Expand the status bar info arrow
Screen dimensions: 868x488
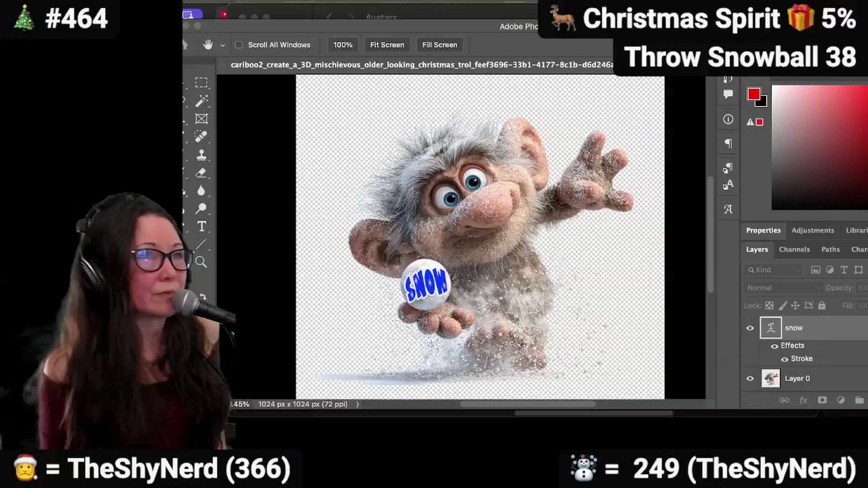(x=358, y=404)
